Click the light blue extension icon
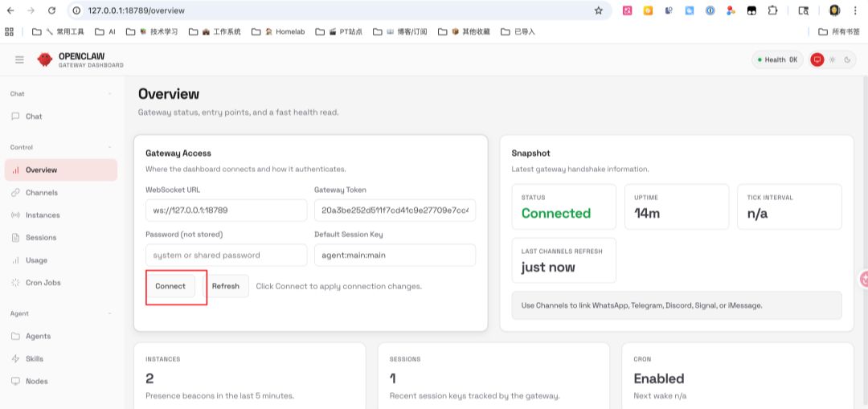The height and width of the screenshot is (409, 868). pos(690,10)
